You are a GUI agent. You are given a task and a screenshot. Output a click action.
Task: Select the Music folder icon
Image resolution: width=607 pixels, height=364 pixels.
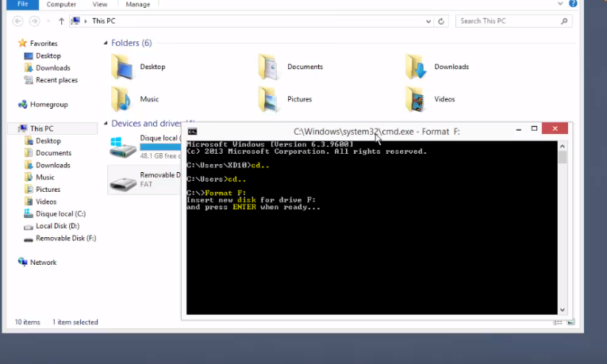tap(121, 99)
